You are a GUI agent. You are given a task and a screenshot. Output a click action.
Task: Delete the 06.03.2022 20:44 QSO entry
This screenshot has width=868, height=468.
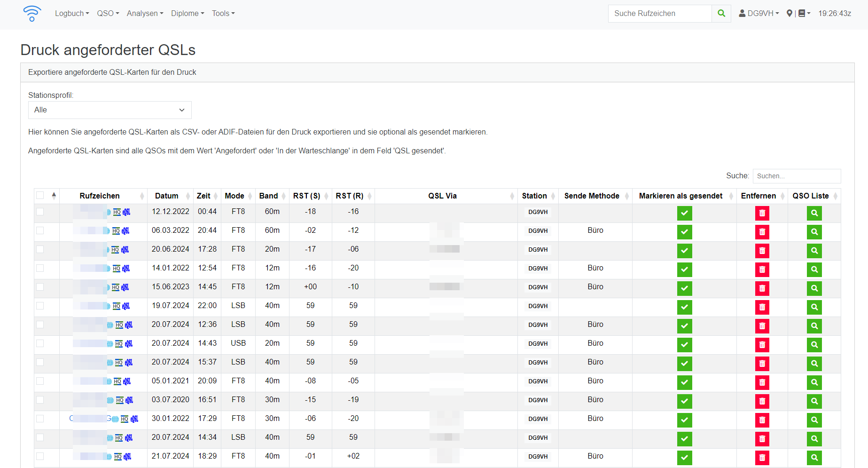[762, 232]
